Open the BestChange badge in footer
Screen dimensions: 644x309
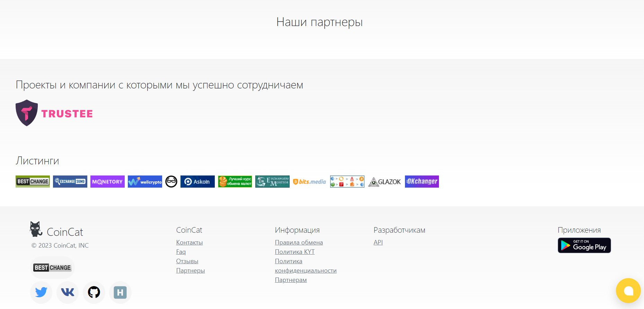pyautogui.click(x=52, y=267)
